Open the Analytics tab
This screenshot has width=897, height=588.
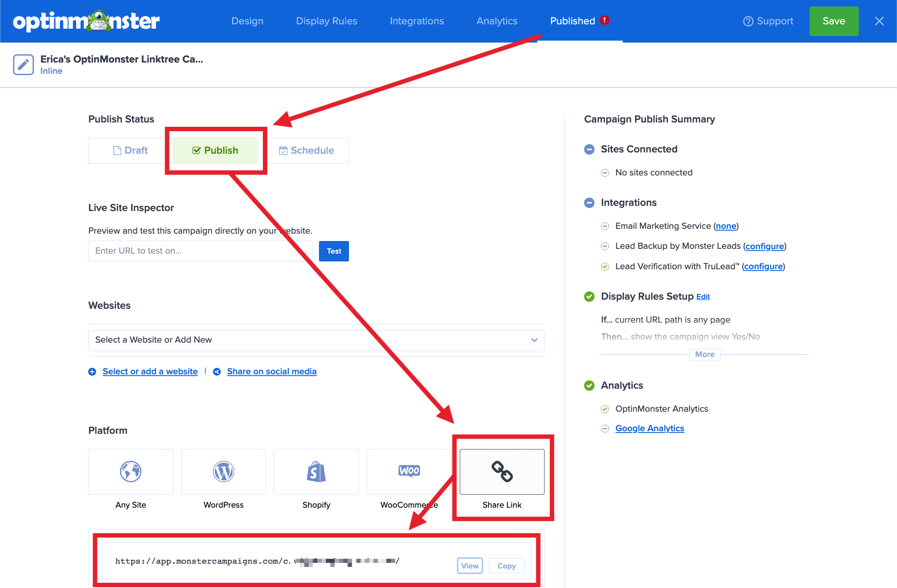pos(496,21)
